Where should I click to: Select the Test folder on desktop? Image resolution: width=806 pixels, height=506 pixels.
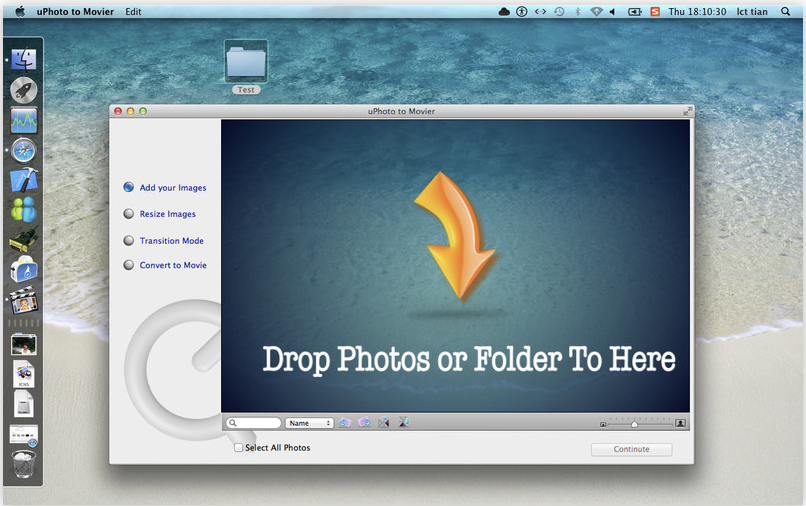click(x=246, y=67)
